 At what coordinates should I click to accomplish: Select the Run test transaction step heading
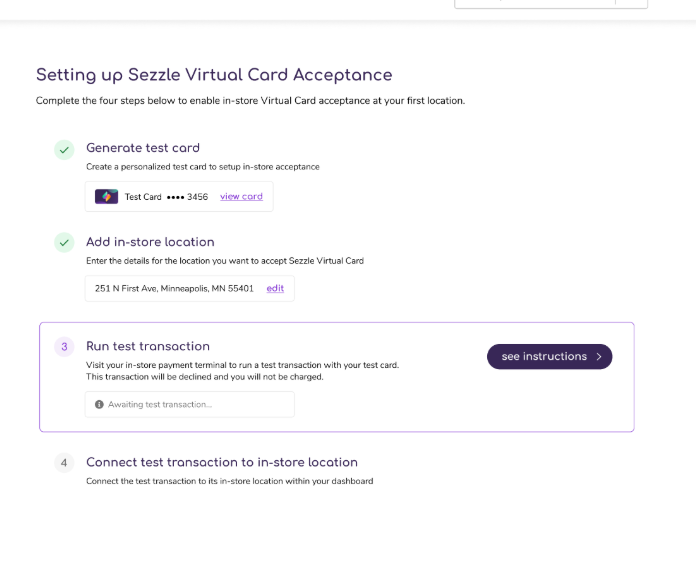click(x=148, y=347)
